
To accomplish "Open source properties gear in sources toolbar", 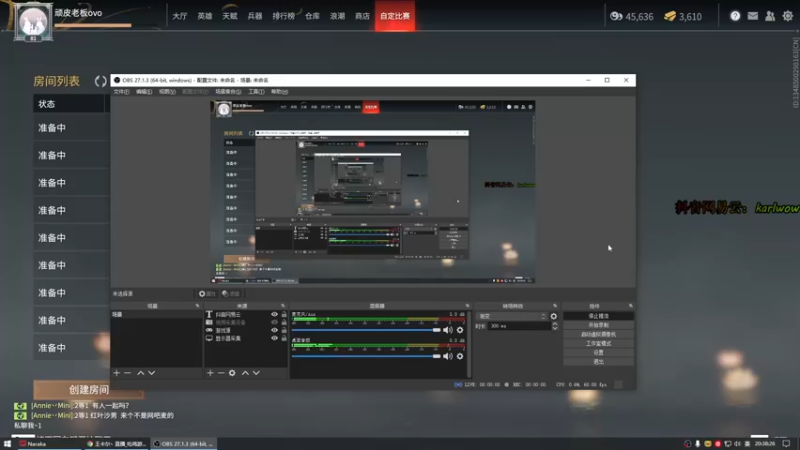I will 232,373.
